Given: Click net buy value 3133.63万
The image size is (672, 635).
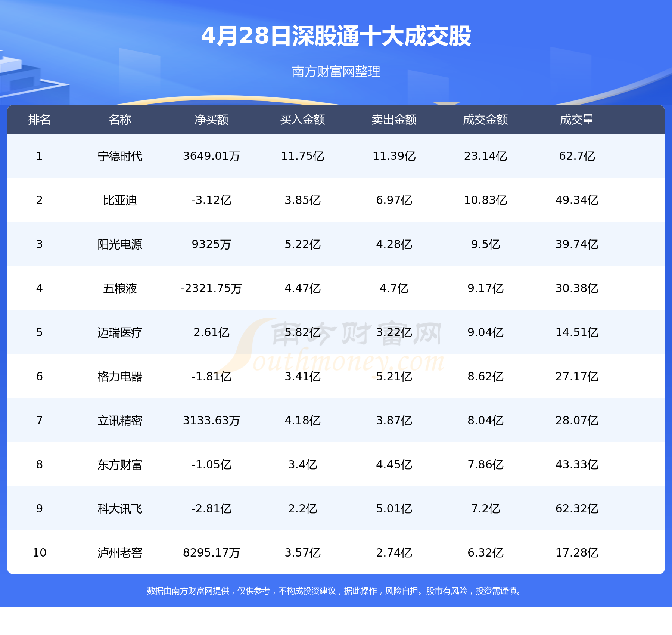Looking at the screenshot, I should coord(211,421).
